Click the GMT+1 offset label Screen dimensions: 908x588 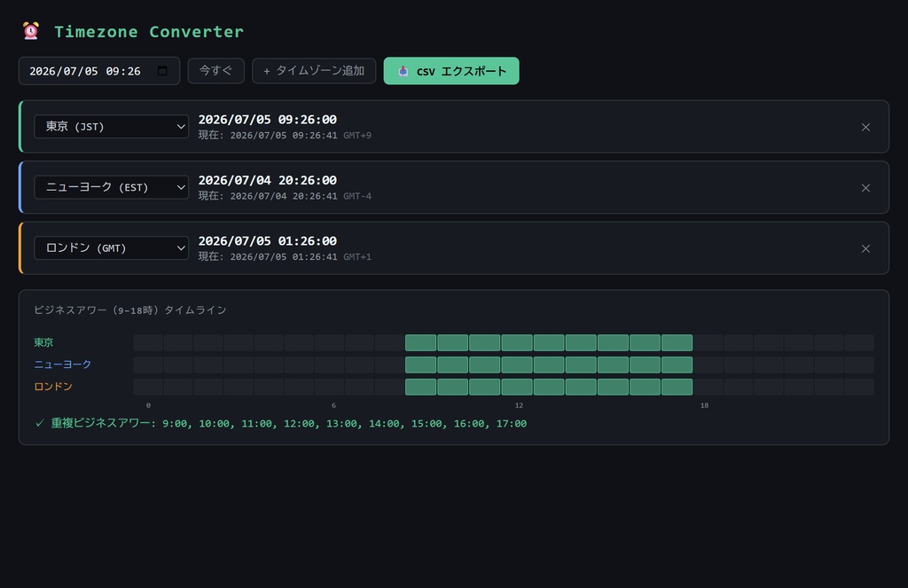pos(357,256)
